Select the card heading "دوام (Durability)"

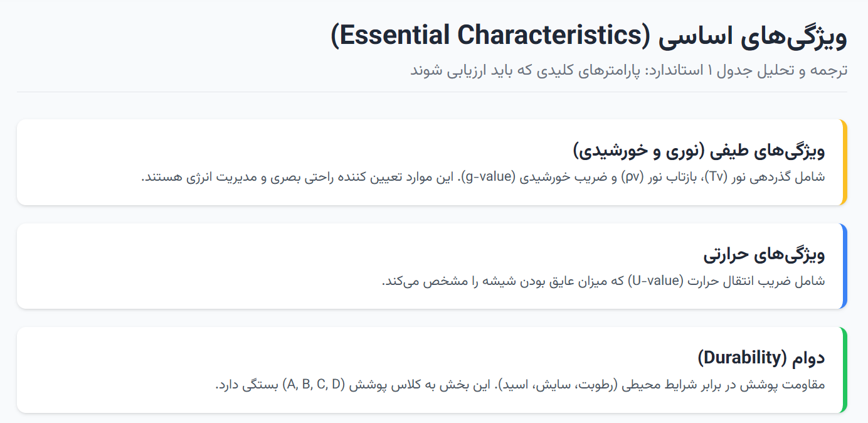point(761,358)
